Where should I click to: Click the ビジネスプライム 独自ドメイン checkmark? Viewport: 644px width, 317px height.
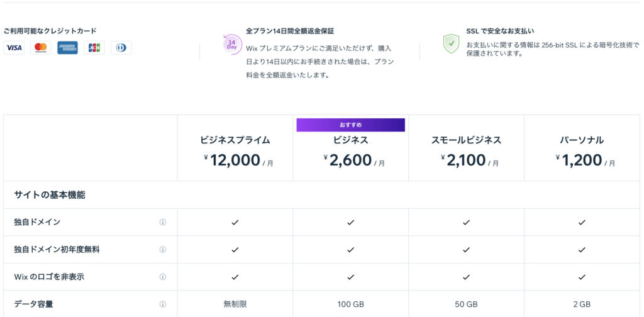235,222
